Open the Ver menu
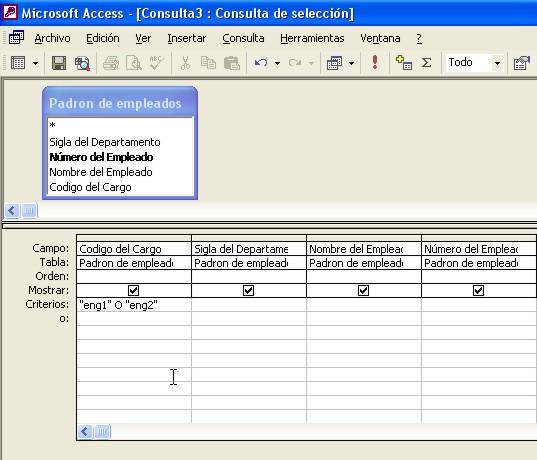This screenshot has height=460, width=537. coord(143,38)
